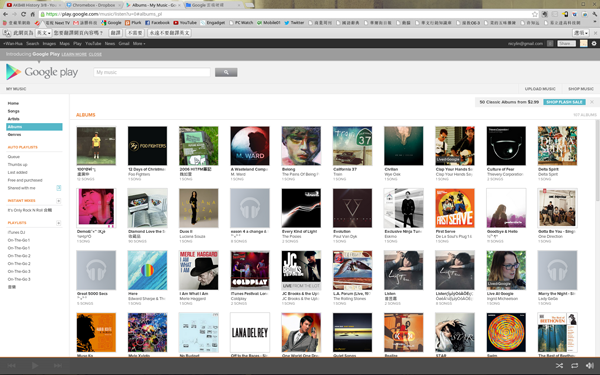Open News in the Google bar

109,44
